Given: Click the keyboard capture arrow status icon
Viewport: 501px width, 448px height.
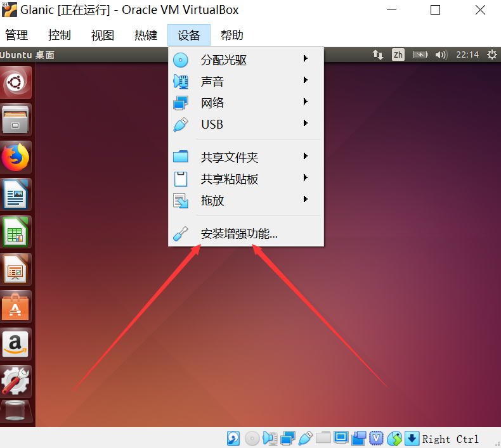Looking at the screenshot, I should (x=412, y=438).
